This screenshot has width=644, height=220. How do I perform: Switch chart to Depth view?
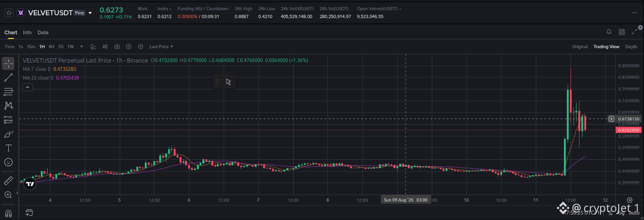tap(631, 47)
